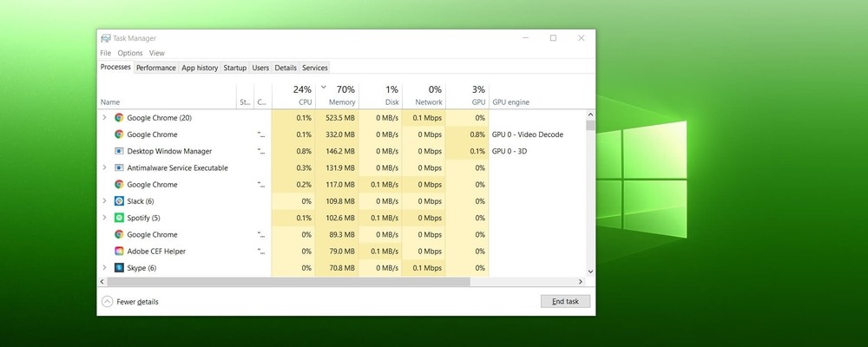Click the End task button
This screenshot has width=868, height=347.
(x=565, y=301)
